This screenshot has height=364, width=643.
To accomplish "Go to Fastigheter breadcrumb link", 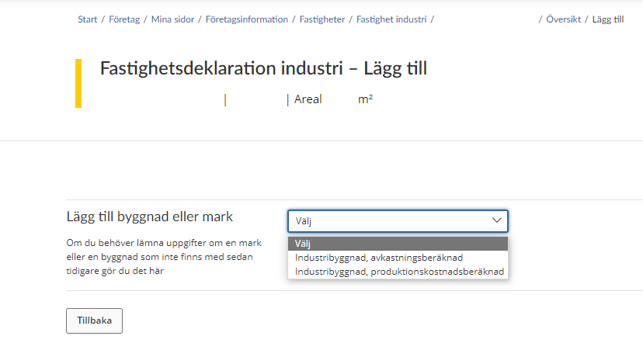I will click(x=322, y=19).
